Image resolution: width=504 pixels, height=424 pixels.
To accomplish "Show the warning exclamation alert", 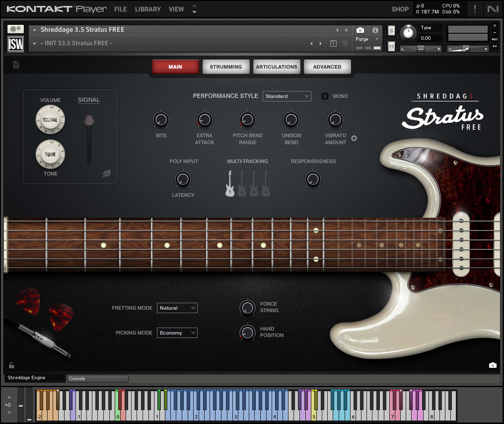I will pos(475,9).
